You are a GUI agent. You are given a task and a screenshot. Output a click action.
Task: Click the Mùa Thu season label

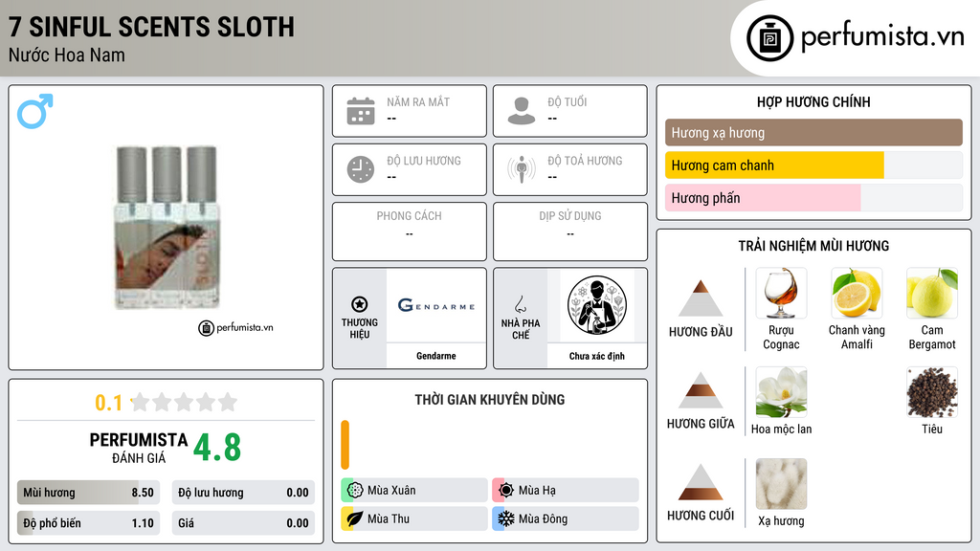(389, 518)
